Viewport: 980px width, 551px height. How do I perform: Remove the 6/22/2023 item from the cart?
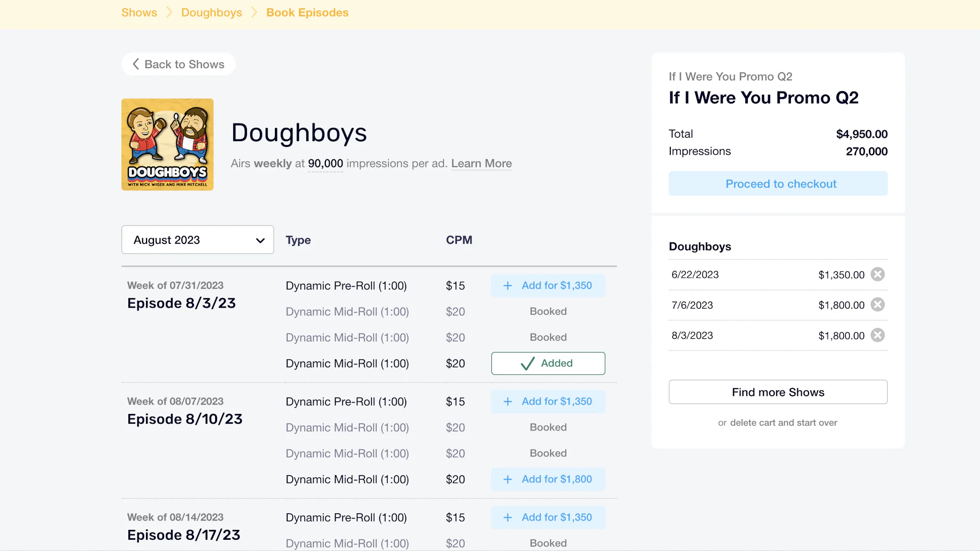(x=878, y=274)
